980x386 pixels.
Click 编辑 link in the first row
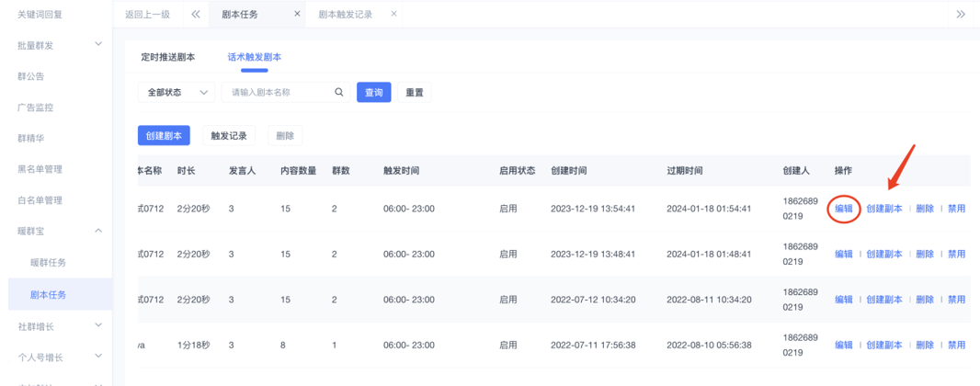pyautogui.click(x=843, y=209)
